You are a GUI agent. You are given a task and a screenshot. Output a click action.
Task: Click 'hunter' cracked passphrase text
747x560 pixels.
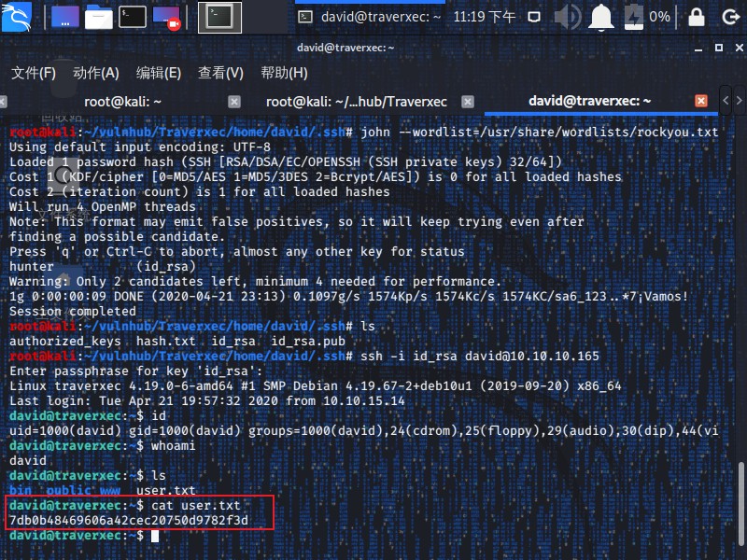32,266
